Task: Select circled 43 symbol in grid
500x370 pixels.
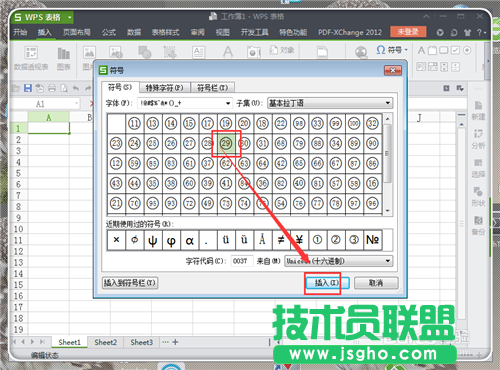Action: 116,183
